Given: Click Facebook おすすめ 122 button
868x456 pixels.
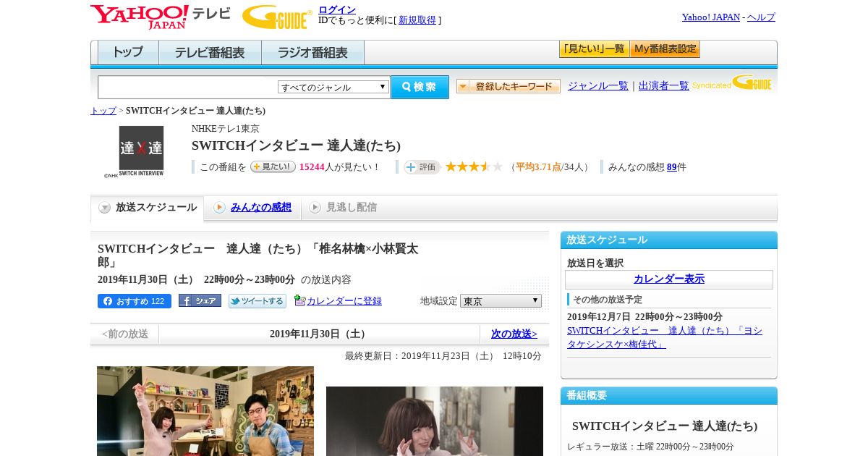Looking at the screenshot, I should coord(135,301).
